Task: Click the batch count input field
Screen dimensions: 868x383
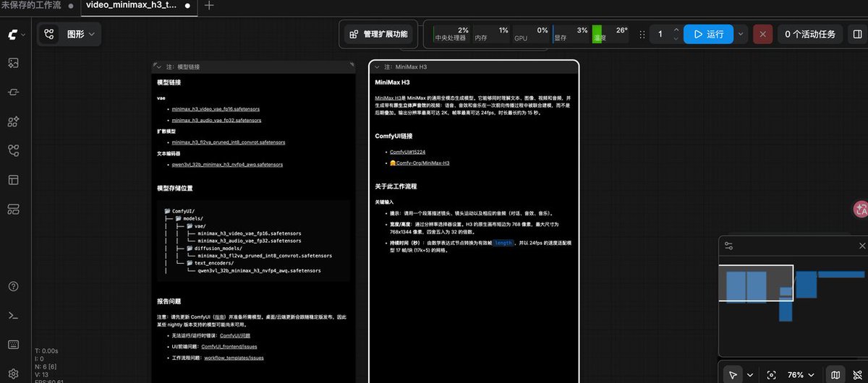Action: pos(660,34)
